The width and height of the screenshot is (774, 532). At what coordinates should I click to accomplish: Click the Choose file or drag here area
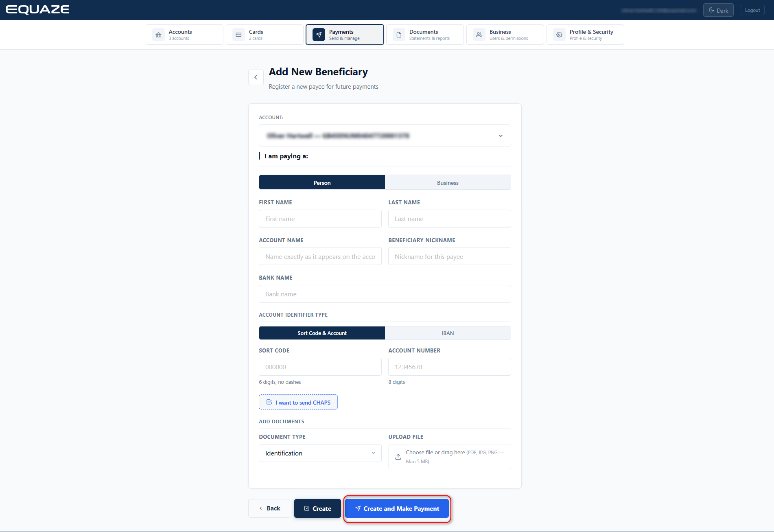click(450, 457)
